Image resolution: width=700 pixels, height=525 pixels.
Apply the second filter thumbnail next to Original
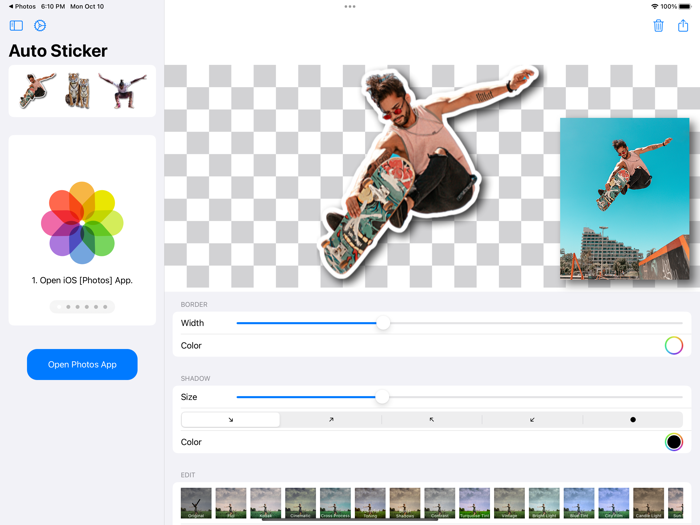point(231,503)
